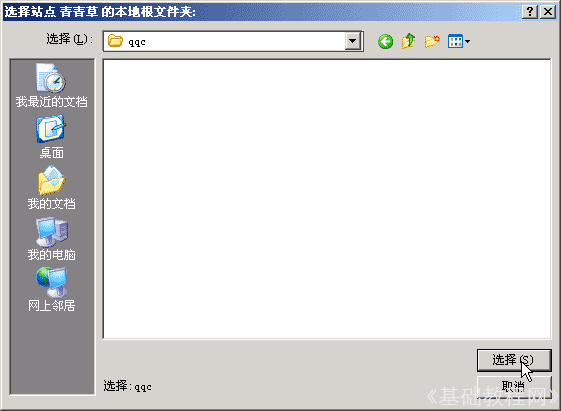Open 我的文档 My Documents shortcut
561x411 pixels.
(52, 188)
